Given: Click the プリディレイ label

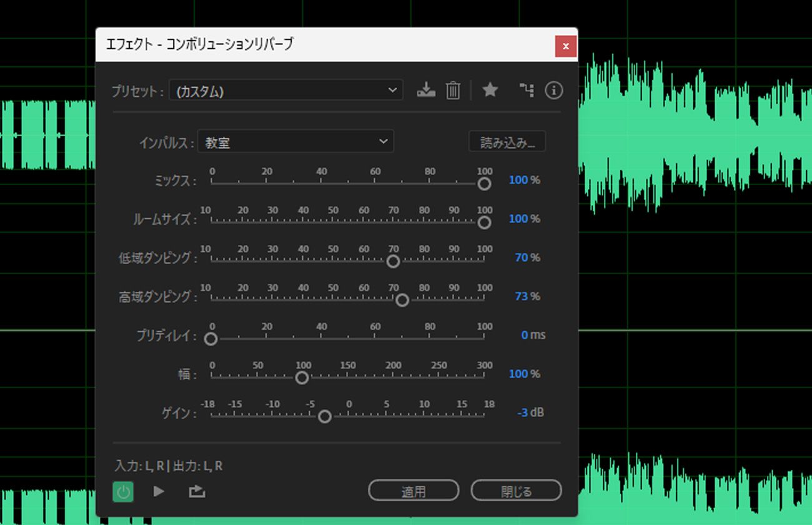Looking at the screenshot, I should [x=167, y=336].
